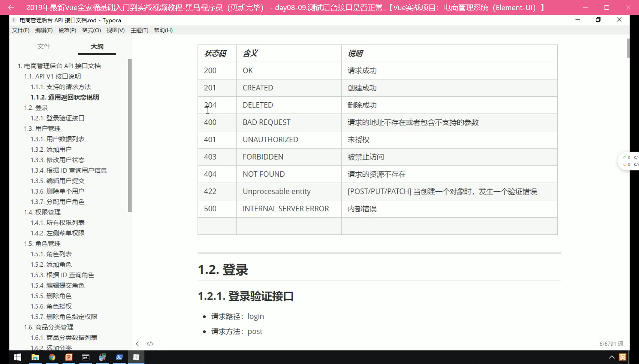The height and width of the screenshot is (364, 639).
Task: Toggle the 英 input method indicator
Action: pos(623,357)
